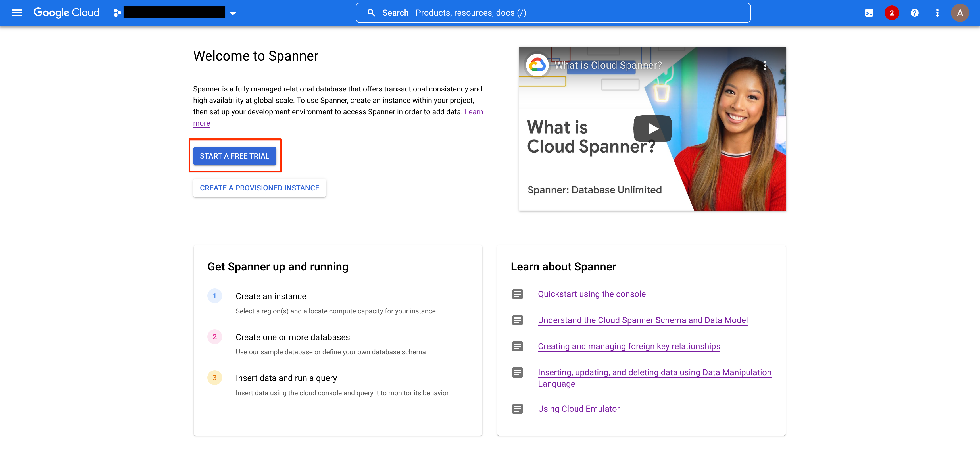The width and height of the screenshot is (980, 460).
Task: Click the Search products resources docs field
Action: point(552,13)
